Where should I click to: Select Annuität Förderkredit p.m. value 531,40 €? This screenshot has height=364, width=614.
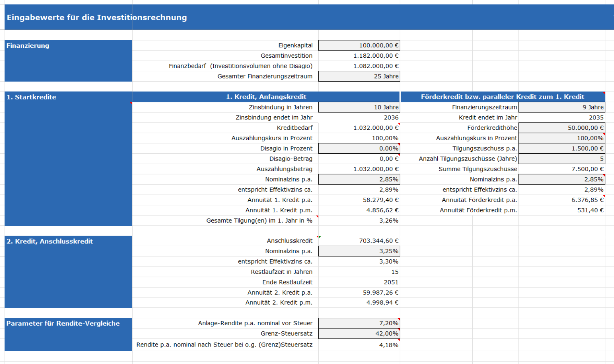(590, 210)
